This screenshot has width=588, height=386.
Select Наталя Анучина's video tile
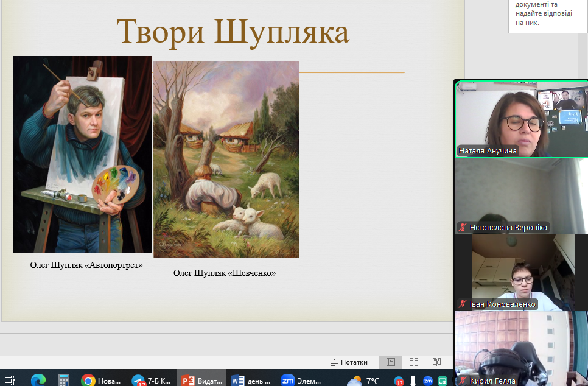click(522, 119)
